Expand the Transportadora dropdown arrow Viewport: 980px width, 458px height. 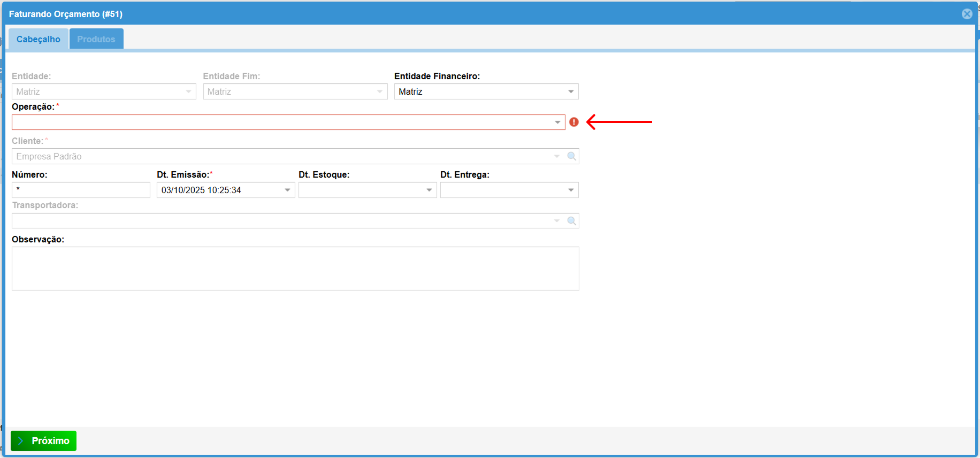coord(557,221)
